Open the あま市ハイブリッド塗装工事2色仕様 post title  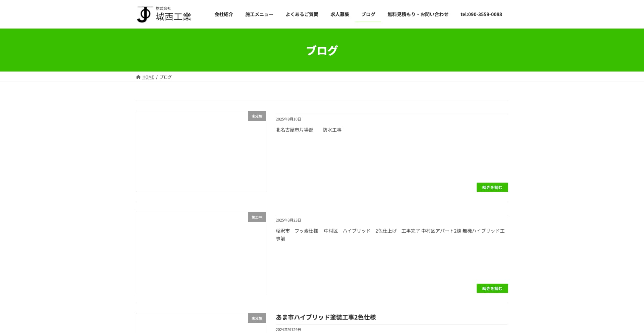[325, 317]
